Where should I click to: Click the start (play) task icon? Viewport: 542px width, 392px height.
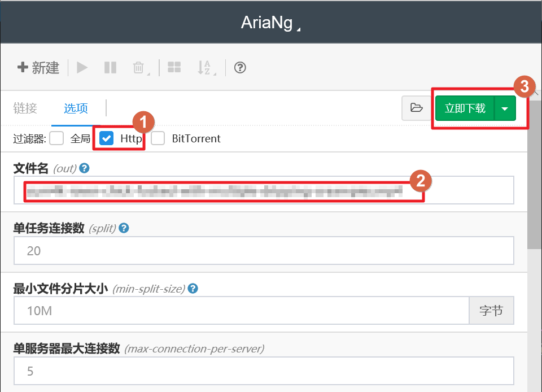pos(82,68)
